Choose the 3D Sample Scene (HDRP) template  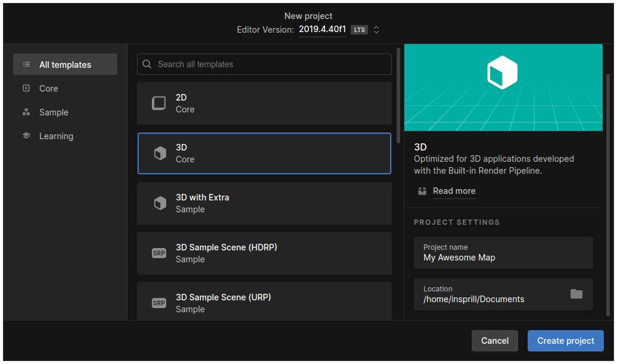tap(264, 253)
